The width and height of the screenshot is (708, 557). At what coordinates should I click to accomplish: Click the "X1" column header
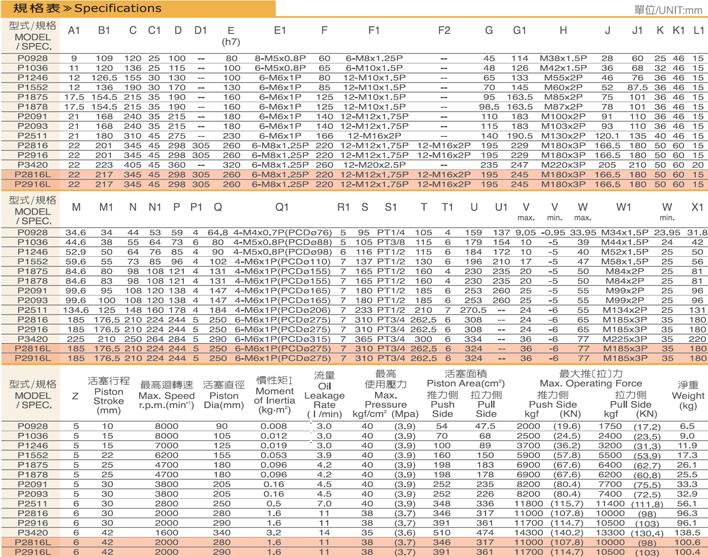coord(697,207)
